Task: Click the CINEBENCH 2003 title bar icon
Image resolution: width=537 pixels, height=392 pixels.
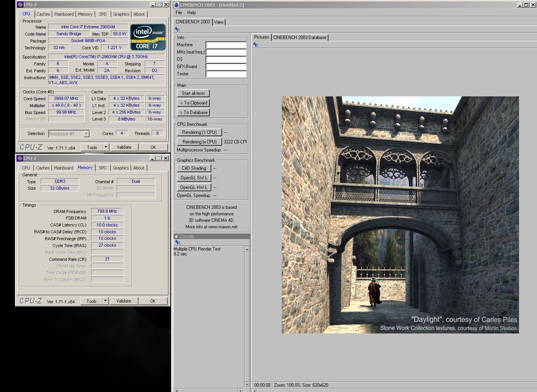Action: (176, 5)
